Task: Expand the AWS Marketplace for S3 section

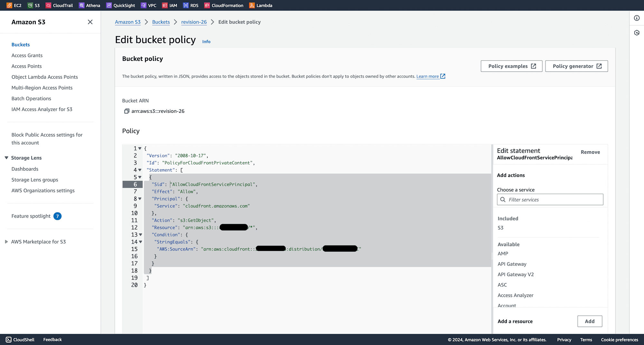Action: click(x=6, y=242)
